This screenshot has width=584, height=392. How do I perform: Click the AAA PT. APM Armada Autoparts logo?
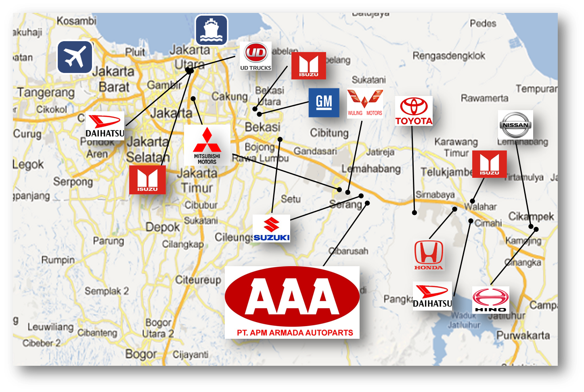point(292,302)
